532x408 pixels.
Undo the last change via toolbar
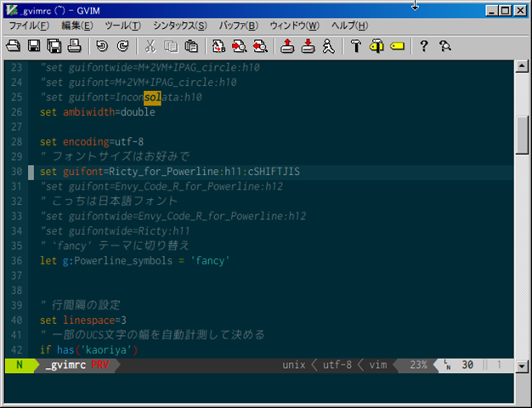point(102,46)
